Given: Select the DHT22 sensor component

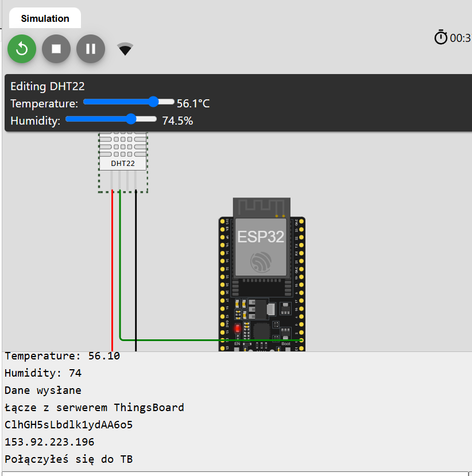Looking at the screenshot, I should (x=123, y=162).
